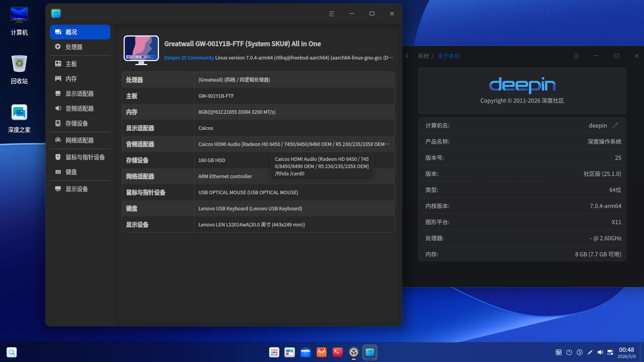Open the launcher grid in dock
This screenshot has height=362, width=644.
pyautogui.click(x=274, y=352)
